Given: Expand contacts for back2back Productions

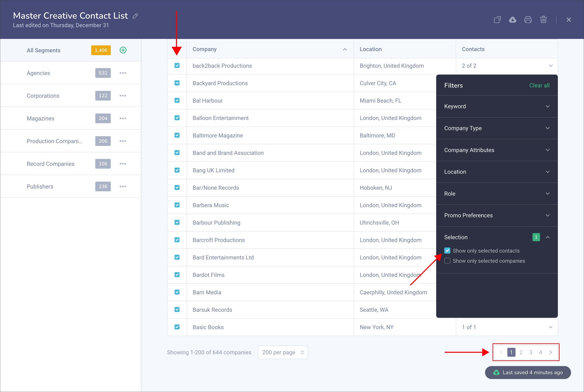Looking at the screenshot, I should [x=551, y=66].
